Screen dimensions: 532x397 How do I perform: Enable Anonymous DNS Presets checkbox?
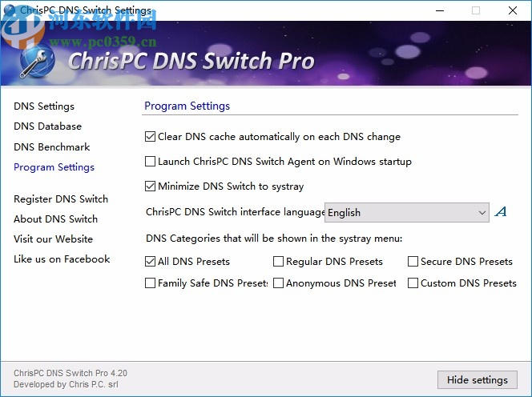pyautogui.click(x=278, y=283)
